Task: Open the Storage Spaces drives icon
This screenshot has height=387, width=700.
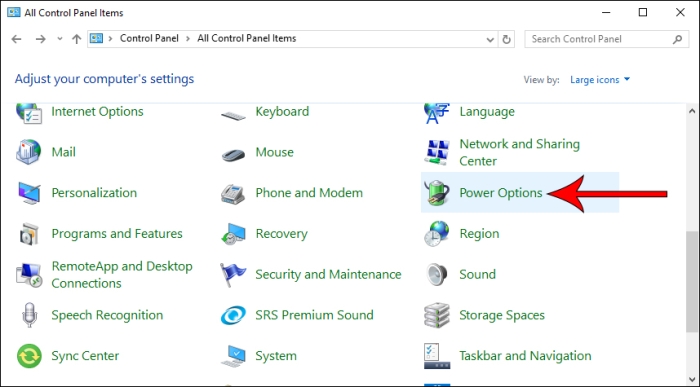Action: [x=437, y=315]
